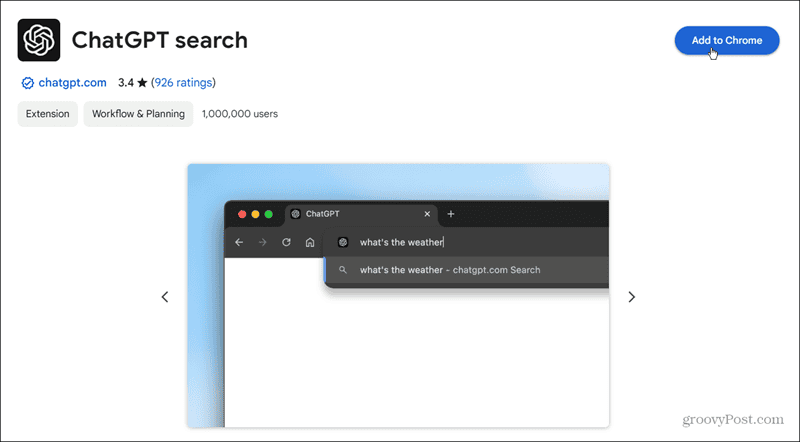Open the 926 ratings link

[x=183, y=83]
